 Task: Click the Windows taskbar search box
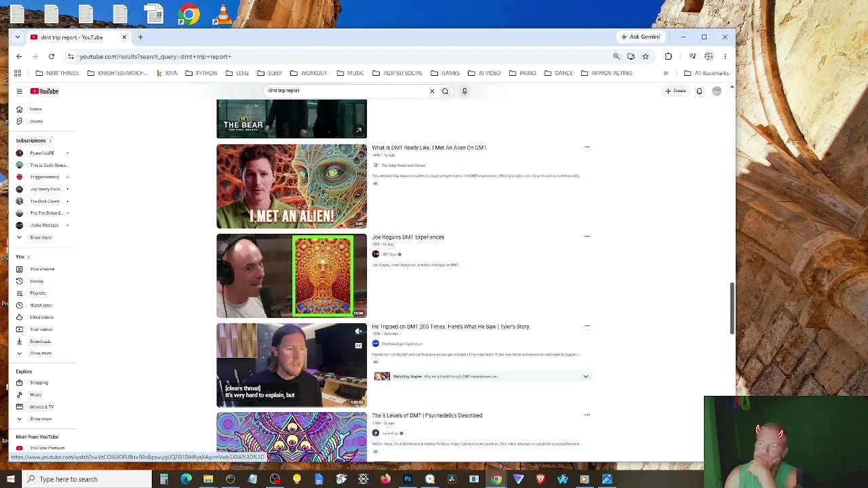[x=85, y=479]
